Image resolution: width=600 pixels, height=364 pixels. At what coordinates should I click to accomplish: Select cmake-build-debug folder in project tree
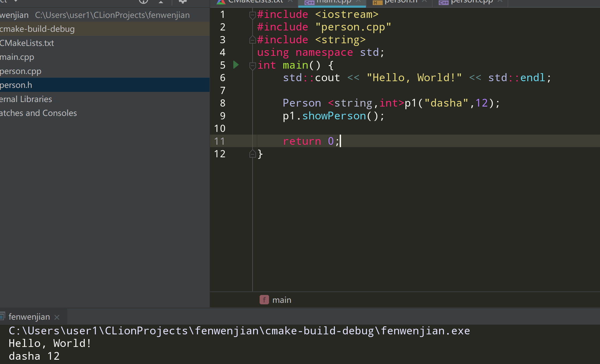[x=37, y=29]
